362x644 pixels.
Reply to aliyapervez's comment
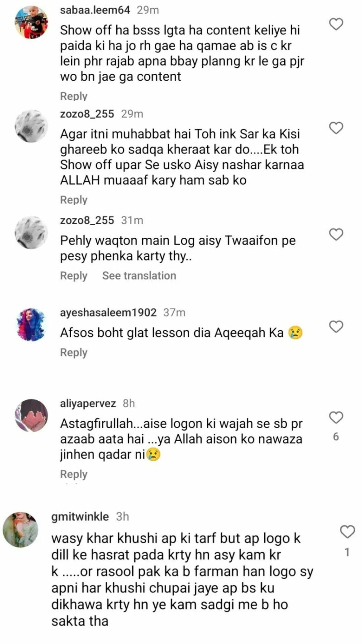pos(74,474)
